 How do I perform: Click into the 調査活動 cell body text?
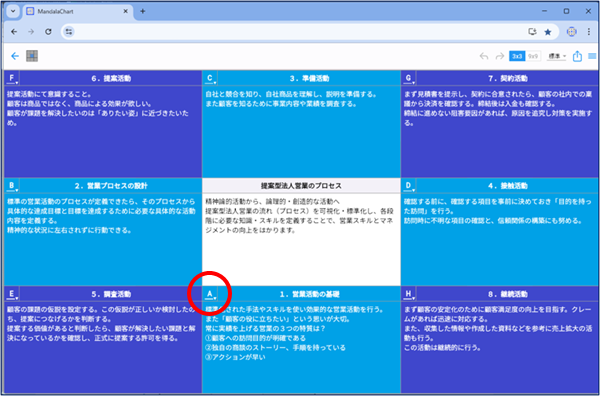click(103, 347)
